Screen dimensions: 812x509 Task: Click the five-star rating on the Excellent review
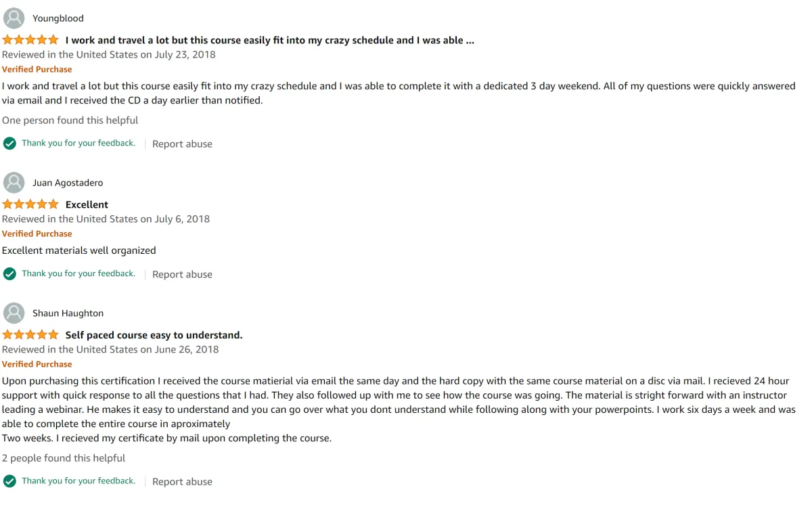(x=30, y=204)
